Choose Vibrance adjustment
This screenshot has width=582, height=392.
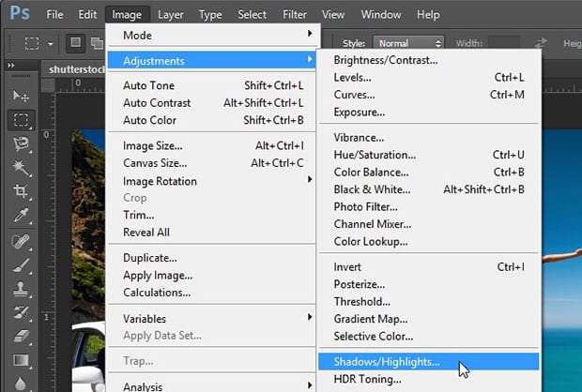[428, 138]
